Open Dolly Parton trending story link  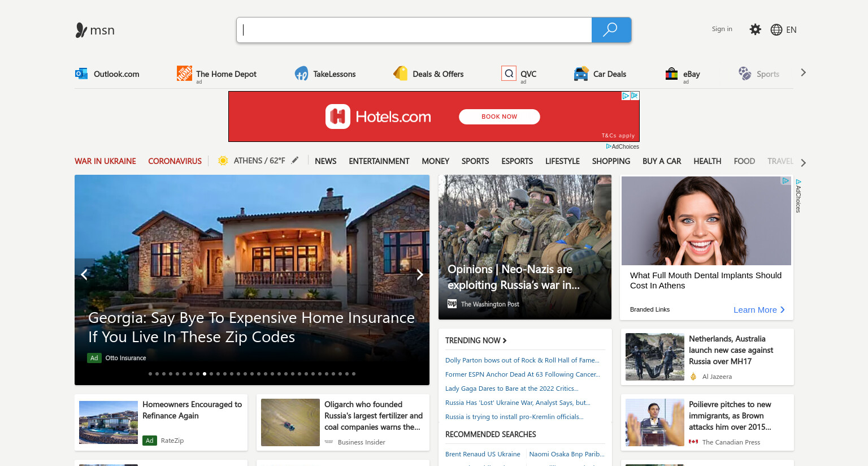tap(522, 360)
